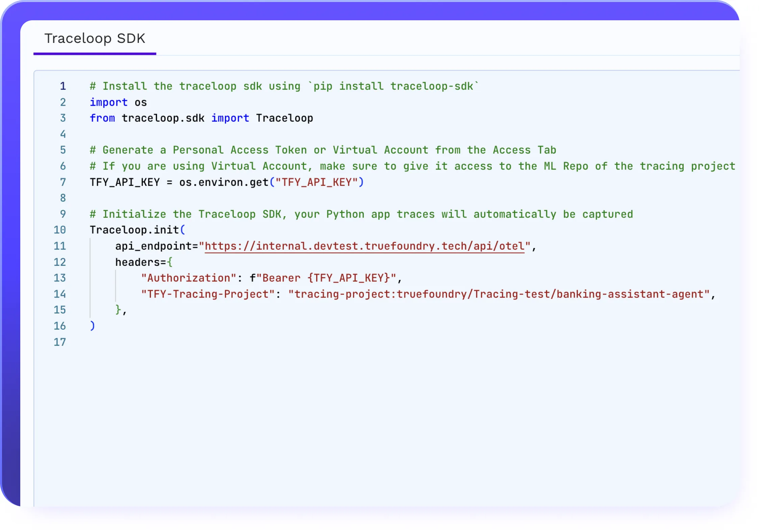The width and height of the screenshot is (760, 532).
Task: Click the 'If you are using Virtual Account' comment
Action: [412, 166]
